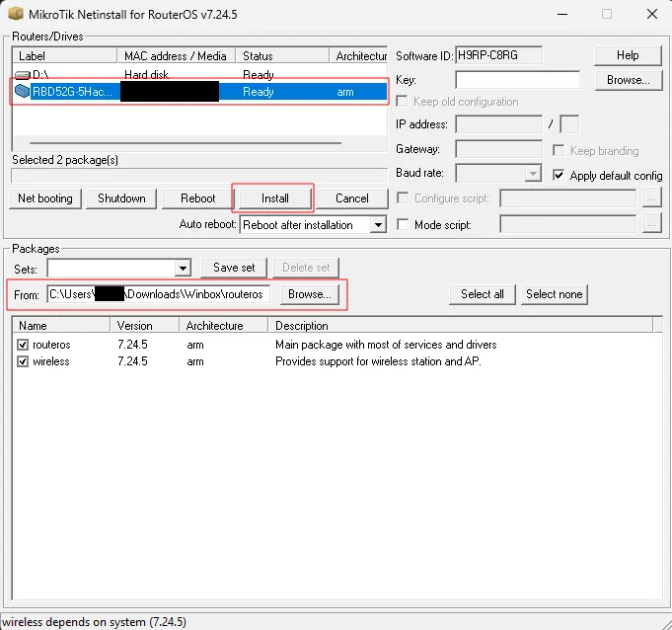Expand the Sets combo box
The image size is (672, 630).
click(x=183, y=269)
